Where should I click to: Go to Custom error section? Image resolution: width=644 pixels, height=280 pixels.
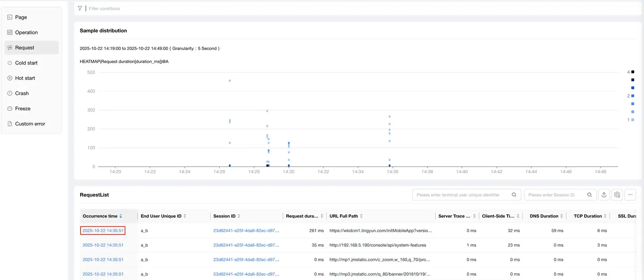coord(30,124)
